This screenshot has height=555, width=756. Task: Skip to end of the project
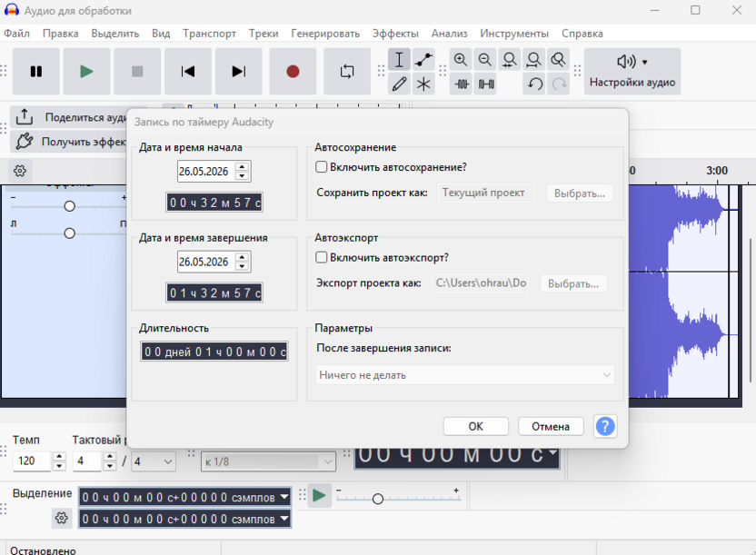pyautogui.click(x=239, y=71)
